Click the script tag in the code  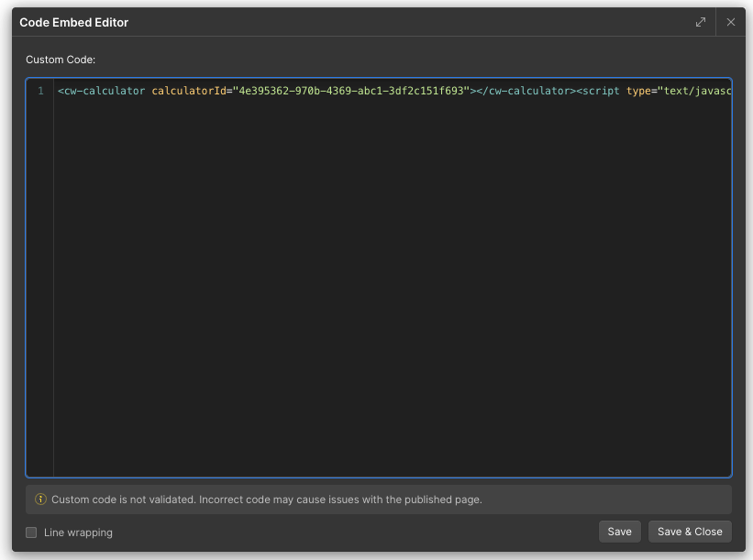[x=601, y=91]
